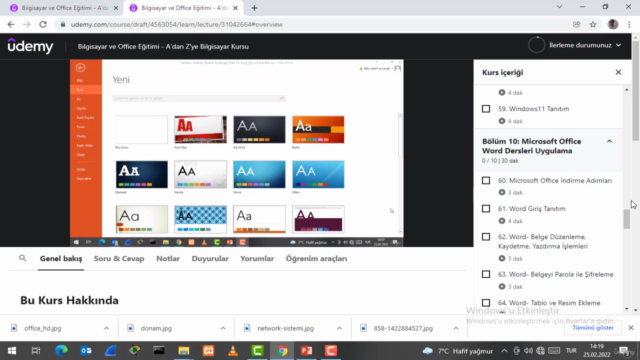
Task: Close the downloads bar
Action: (631, 328)
